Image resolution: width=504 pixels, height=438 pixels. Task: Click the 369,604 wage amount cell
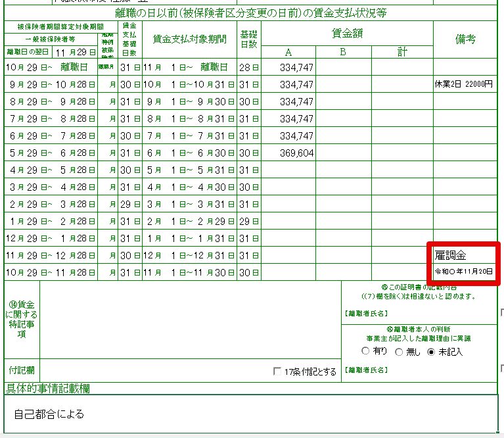[x=288, y=153]
